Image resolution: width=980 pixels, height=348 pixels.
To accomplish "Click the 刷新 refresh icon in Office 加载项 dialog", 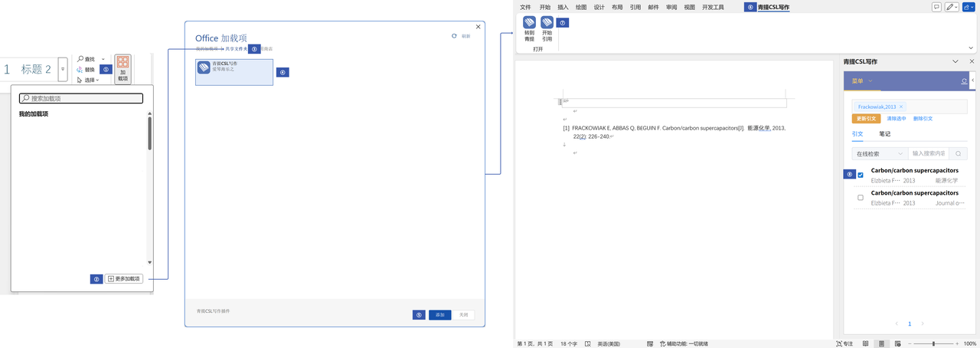I will pyautogui.click(x=454, y=36).
